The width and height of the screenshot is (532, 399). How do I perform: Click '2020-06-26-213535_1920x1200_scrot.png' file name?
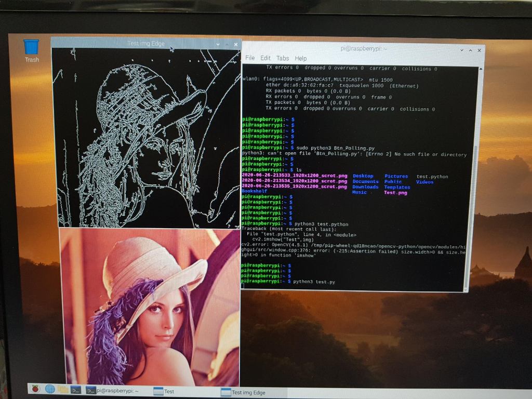(x=294, y=187)
